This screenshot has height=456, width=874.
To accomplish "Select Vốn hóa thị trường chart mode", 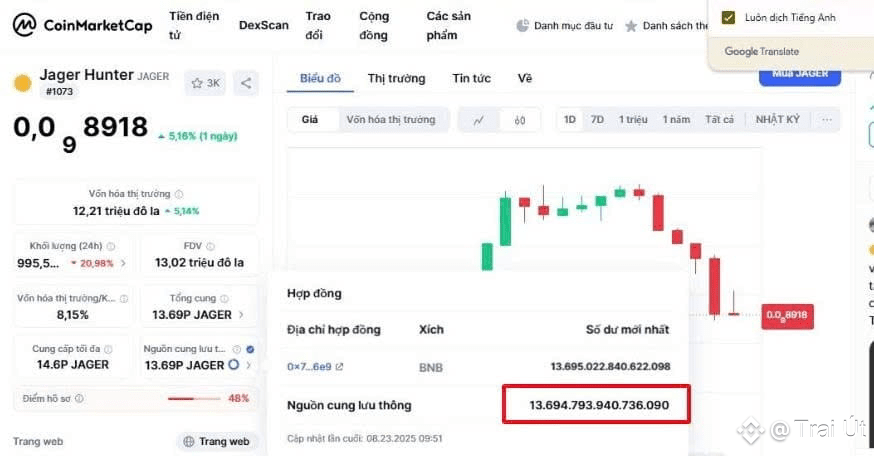I will tap(391, 119).
